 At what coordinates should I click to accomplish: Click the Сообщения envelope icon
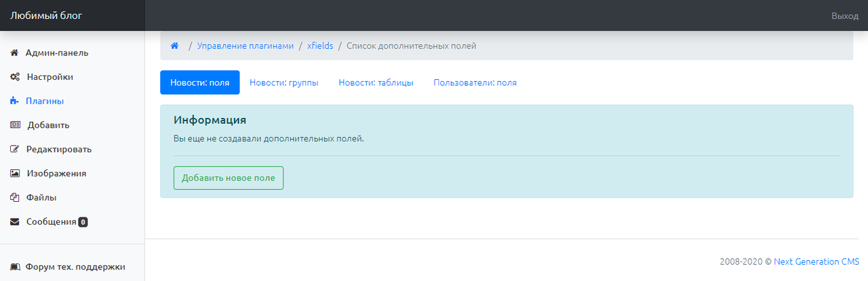click(14, 222)
